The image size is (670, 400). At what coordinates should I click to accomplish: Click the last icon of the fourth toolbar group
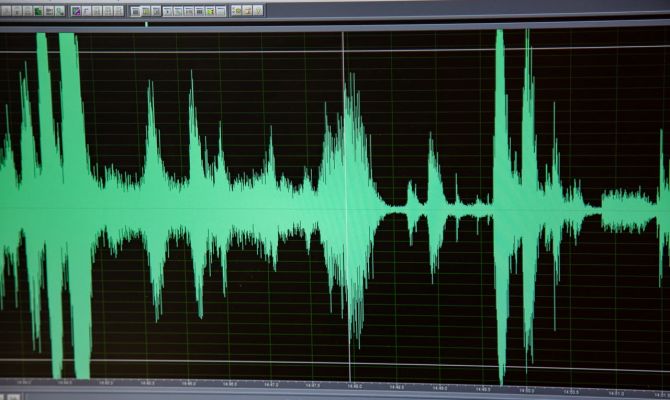[x=220, y=11]
